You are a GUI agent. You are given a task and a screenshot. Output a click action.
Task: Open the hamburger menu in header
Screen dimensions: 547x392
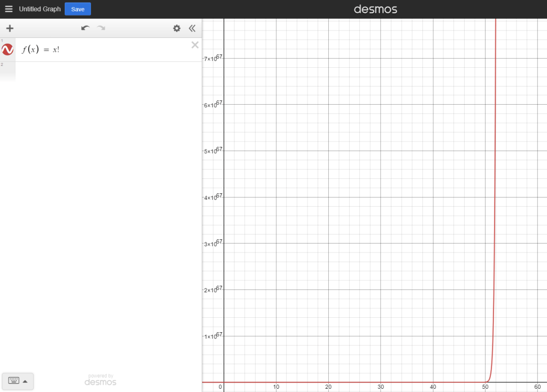point(8,9)
